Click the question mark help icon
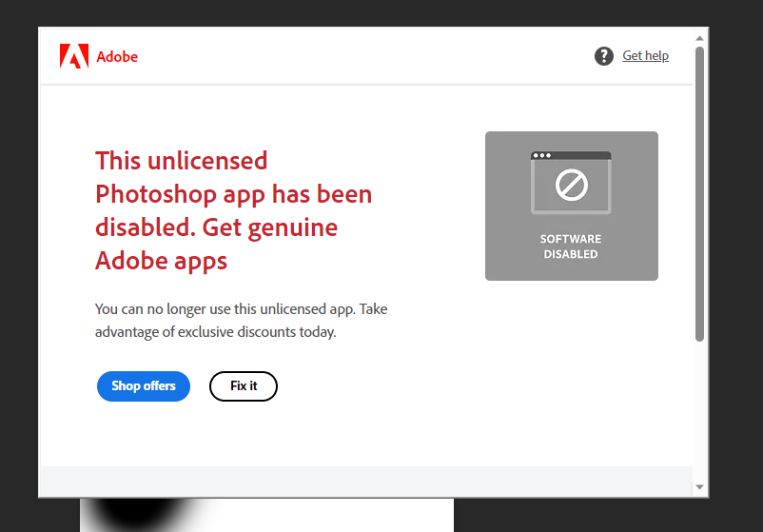This screenshot has width=763, height=532. [x=604, y=56]
